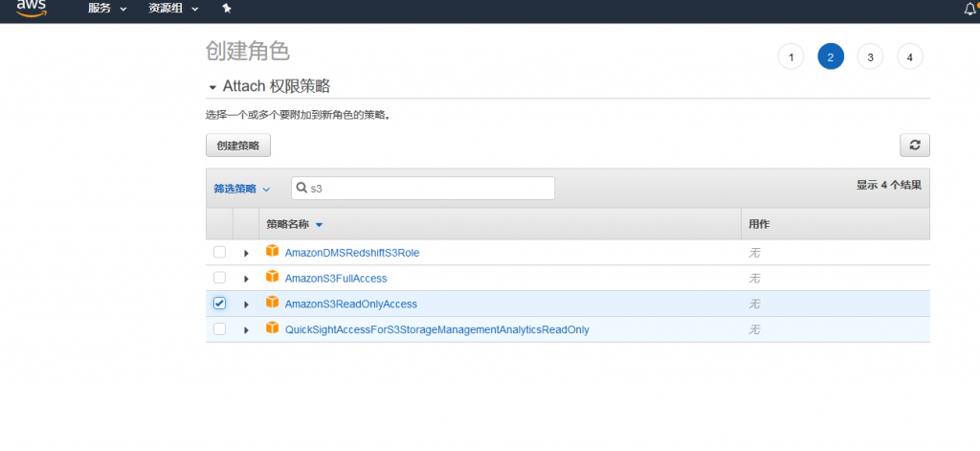Click the AWS logo
The height and width of the screenshot is (451, 980).
tap(32, 8)
